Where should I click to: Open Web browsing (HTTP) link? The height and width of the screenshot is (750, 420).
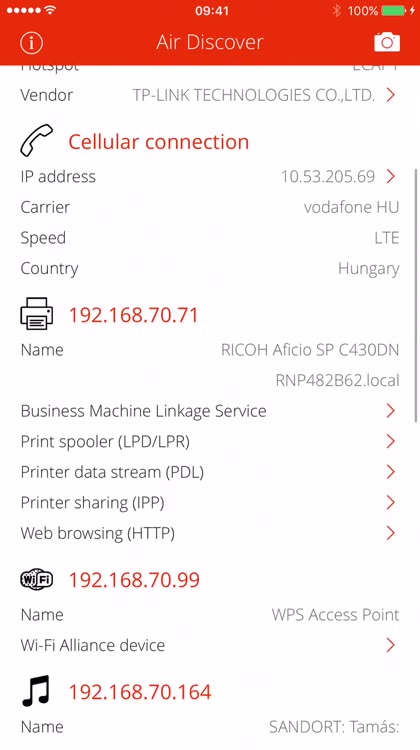click(x=209, y=533)
